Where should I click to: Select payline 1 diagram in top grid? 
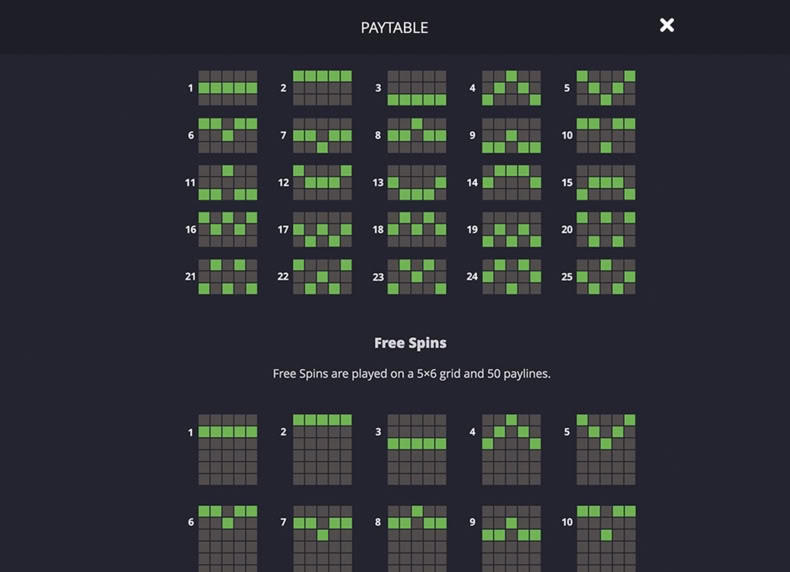[x=228, y=88]
